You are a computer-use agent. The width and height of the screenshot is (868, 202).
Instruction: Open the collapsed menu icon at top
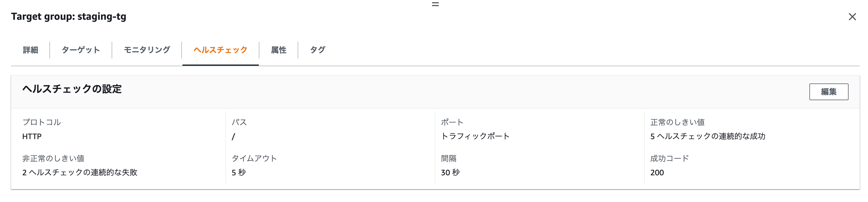point(435,4)
